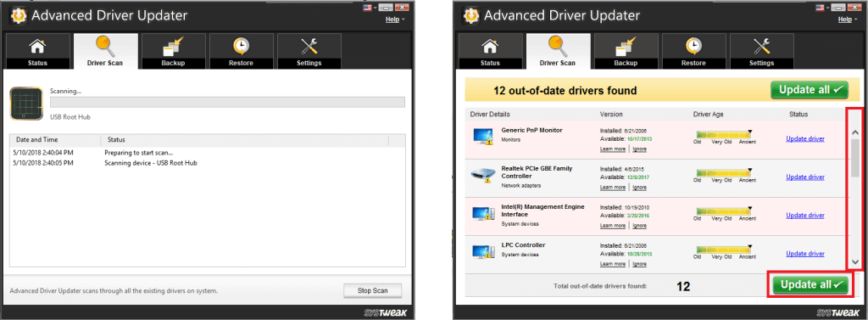Click Systweak logo in scanning window
Viewport: 868px width, 320px height.
[387, 313]
